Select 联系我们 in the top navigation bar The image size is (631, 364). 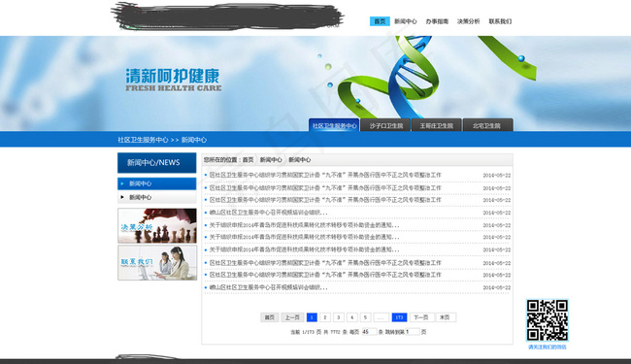click(x=500, y=21)
